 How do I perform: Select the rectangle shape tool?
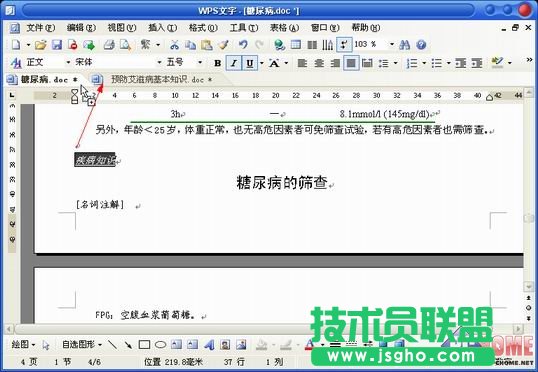click(144, 344)
